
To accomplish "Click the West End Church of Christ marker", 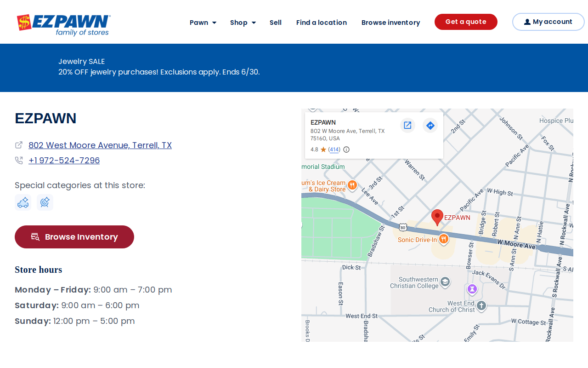I will (x=481, y=305).
